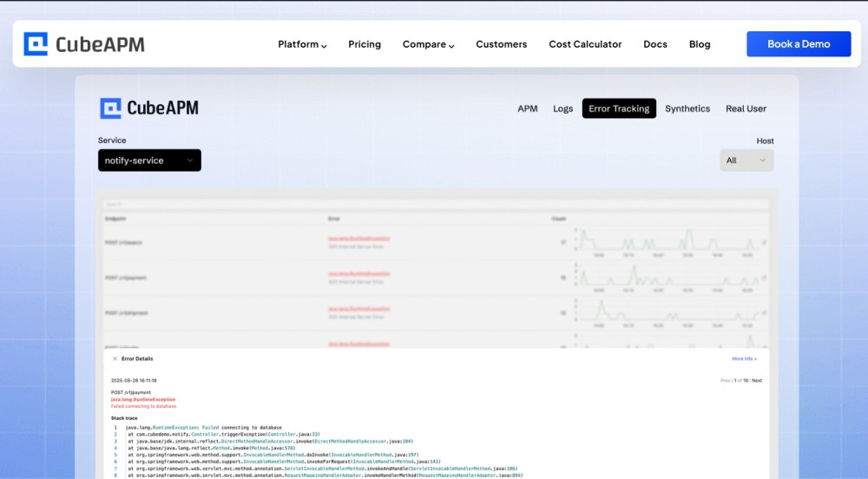Visit the Blog page
Image resolution: width=868 pixels, height=479 pixels.
pyautogui.click(x=700, y=44)
